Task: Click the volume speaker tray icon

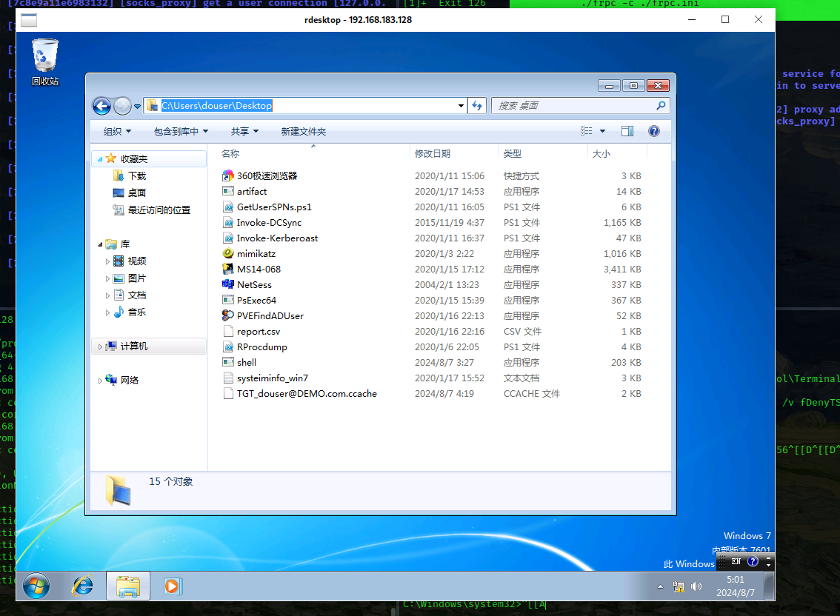Action: [x=696, y=587]
